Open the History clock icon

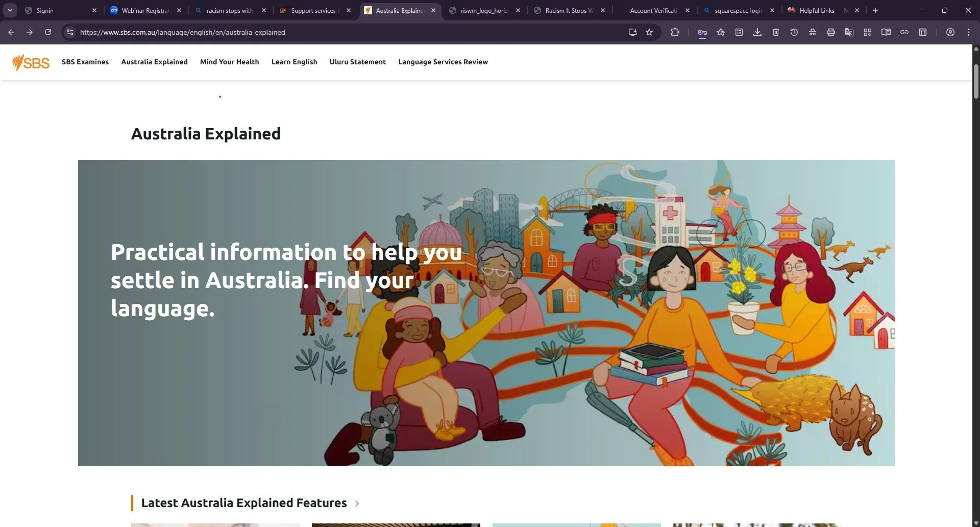click(794, 32)
